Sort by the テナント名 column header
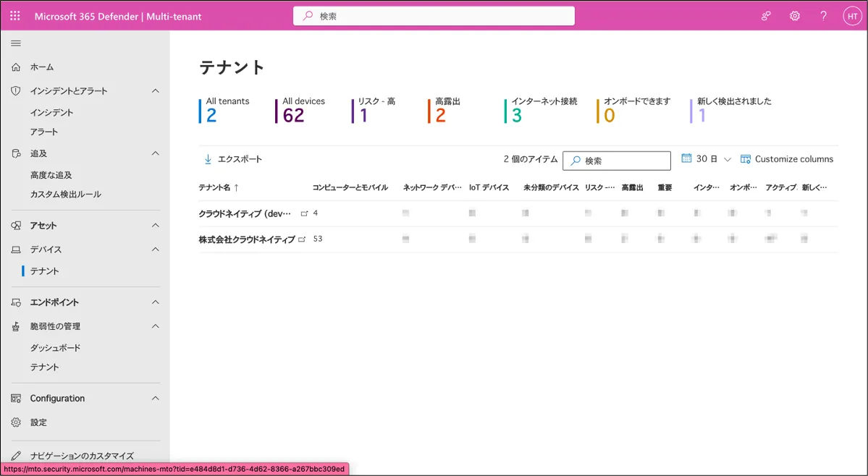Screen dimensions: 868x476 [x=215, y=187]
